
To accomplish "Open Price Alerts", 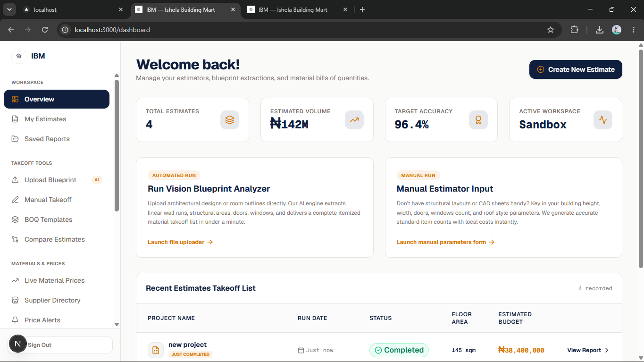I will [x=57, y=320].
